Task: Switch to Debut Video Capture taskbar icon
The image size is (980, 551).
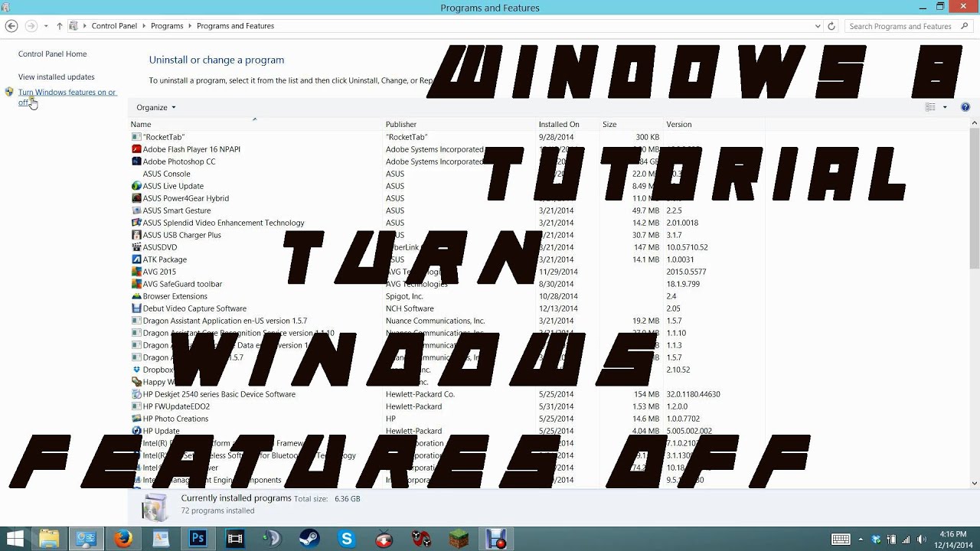Action: click(x=496, y=539)
